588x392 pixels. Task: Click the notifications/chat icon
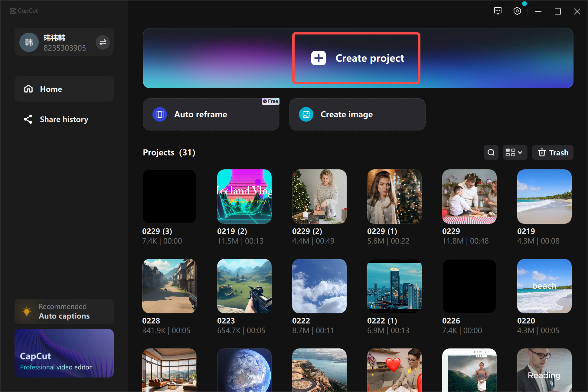tap(498, 11)
